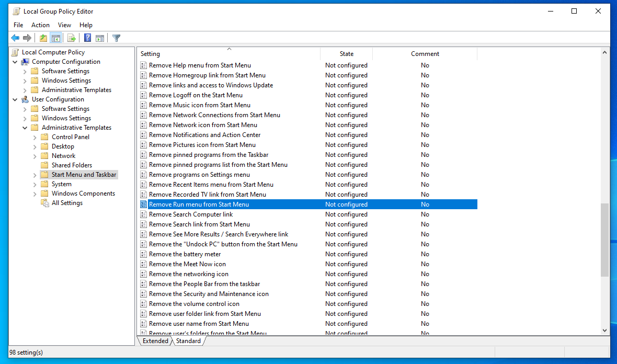This screenshot has height=364, width=617.
Task: Open the View menu
Action: (x=64, y=25)
